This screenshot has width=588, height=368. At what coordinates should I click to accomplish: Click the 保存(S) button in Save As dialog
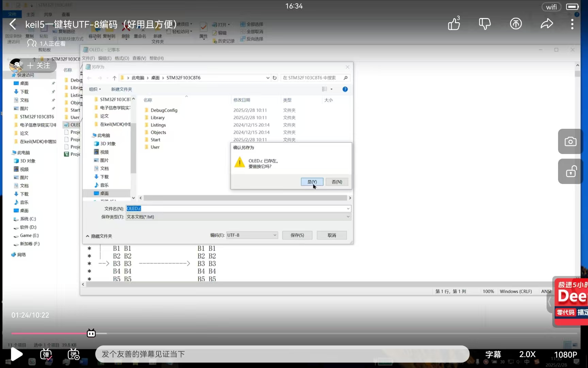[x=297, y=235]
